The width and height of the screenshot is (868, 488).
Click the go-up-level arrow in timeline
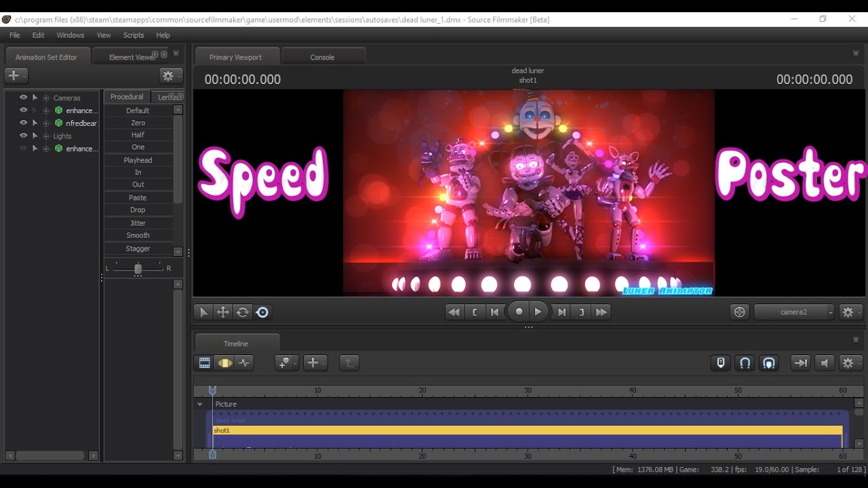tap(349, 363)
